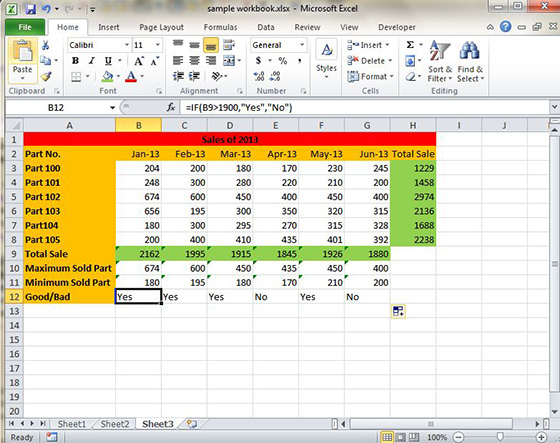
Task: Click the Auto Fill Options icon
Action: click(x=398, y=311)
